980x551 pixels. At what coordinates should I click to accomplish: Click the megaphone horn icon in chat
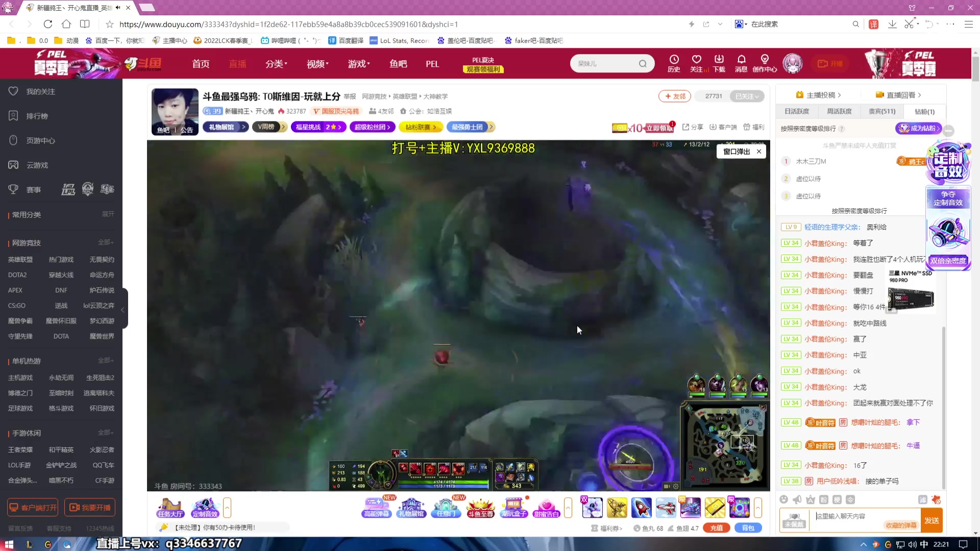(797, 499)
